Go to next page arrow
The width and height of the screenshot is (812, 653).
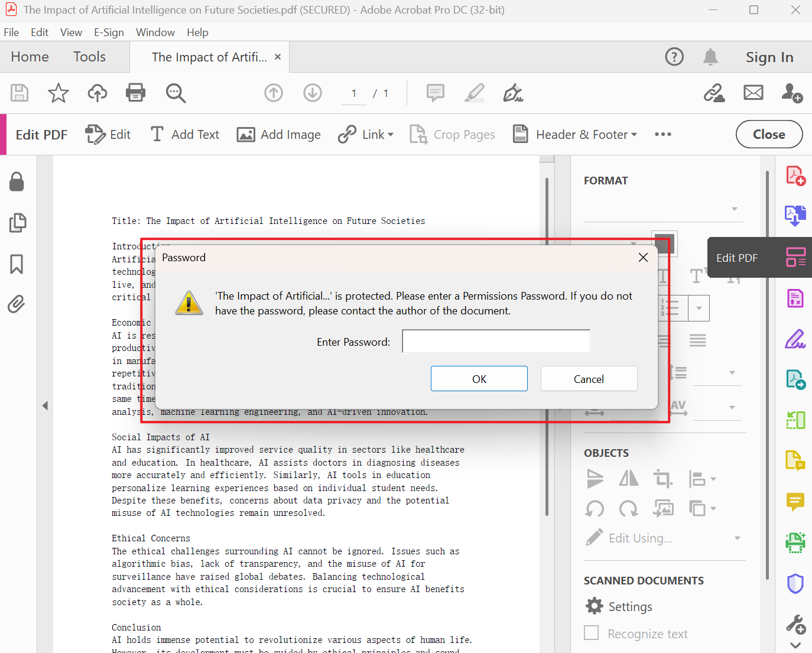[x=313, y=93]
